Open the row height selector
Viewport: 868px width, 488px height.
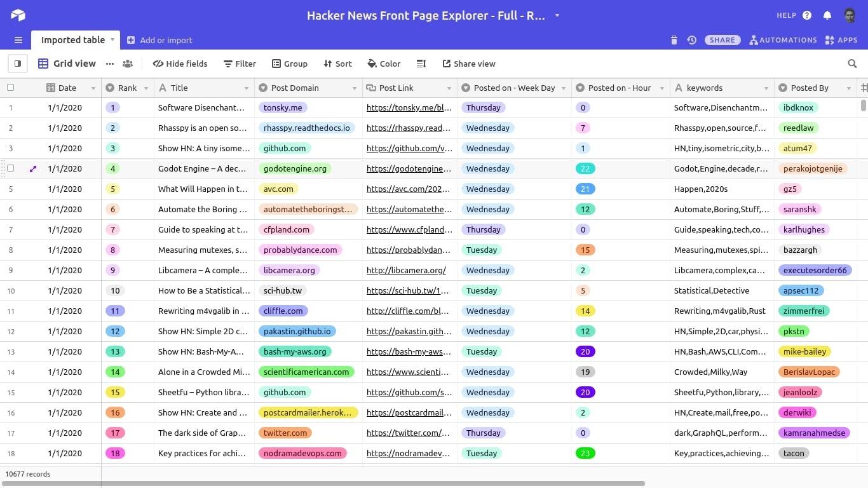click(421, 64)
